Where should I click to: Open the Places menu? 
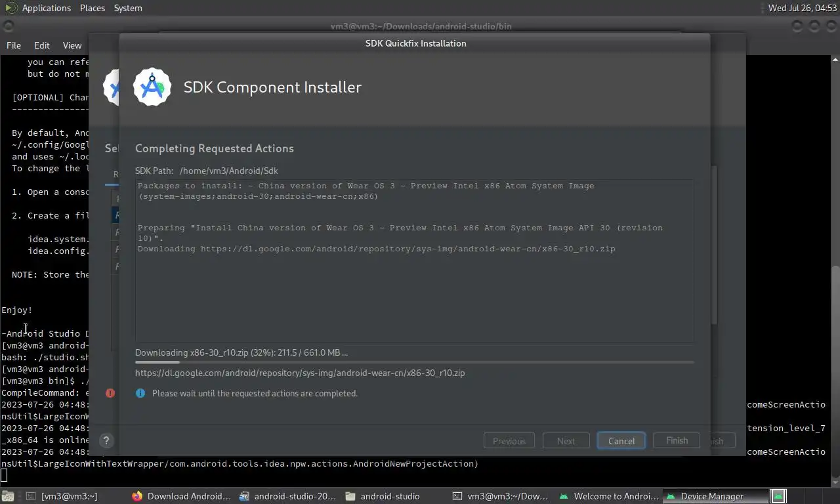pos(93,8)
